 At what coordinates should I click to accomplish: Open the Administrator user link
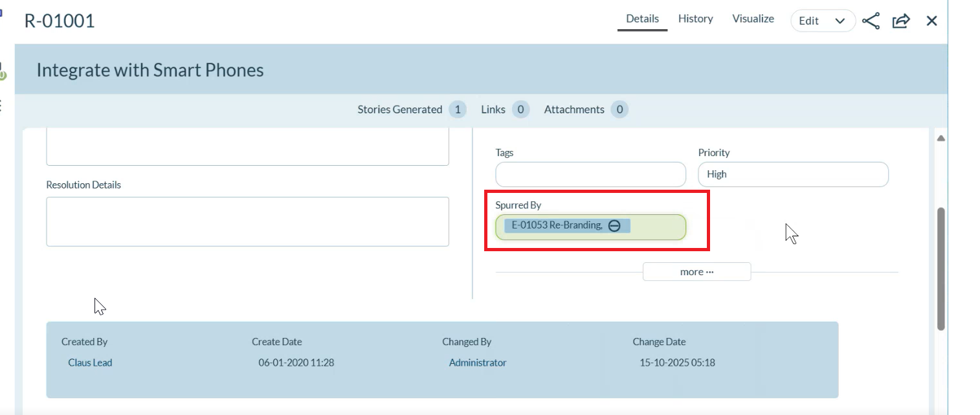point(478,363)
